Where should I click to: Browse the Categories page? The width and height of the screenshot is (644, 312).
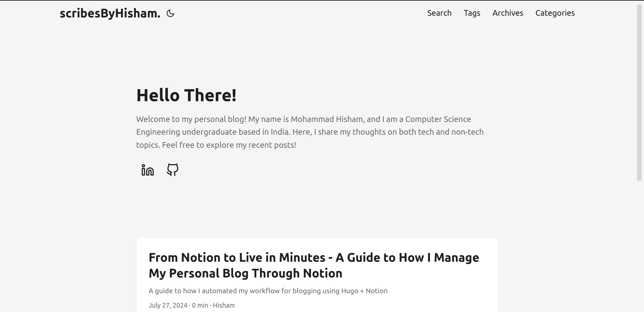[x=555, y=13]
